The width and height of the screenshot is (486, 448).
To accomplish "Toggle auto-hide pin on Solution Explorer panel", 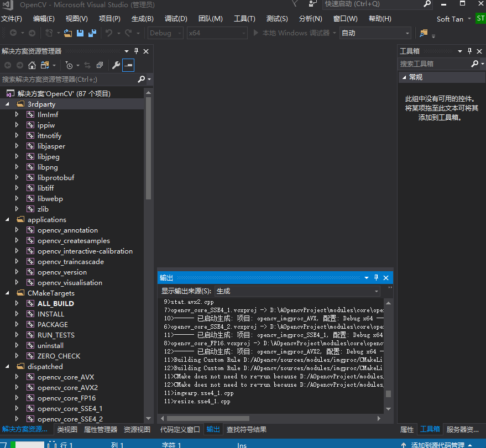I will [136, 51].
